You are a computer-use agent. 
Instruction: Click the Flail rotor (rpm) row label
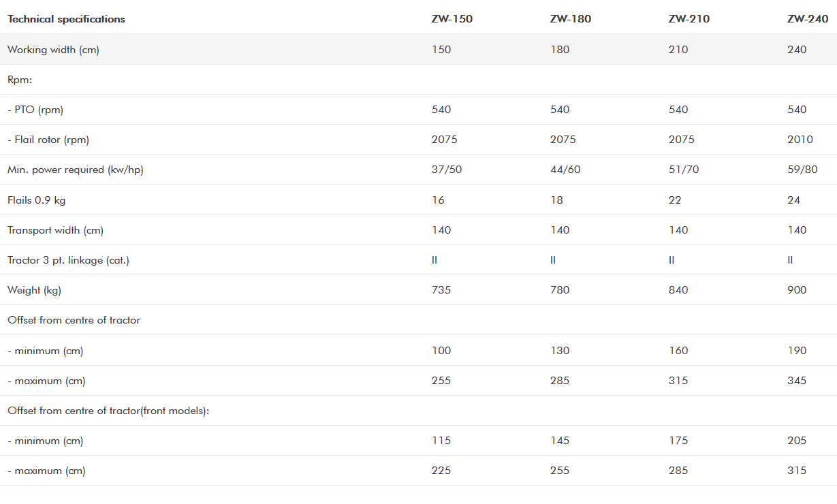[x=48, y=140]
